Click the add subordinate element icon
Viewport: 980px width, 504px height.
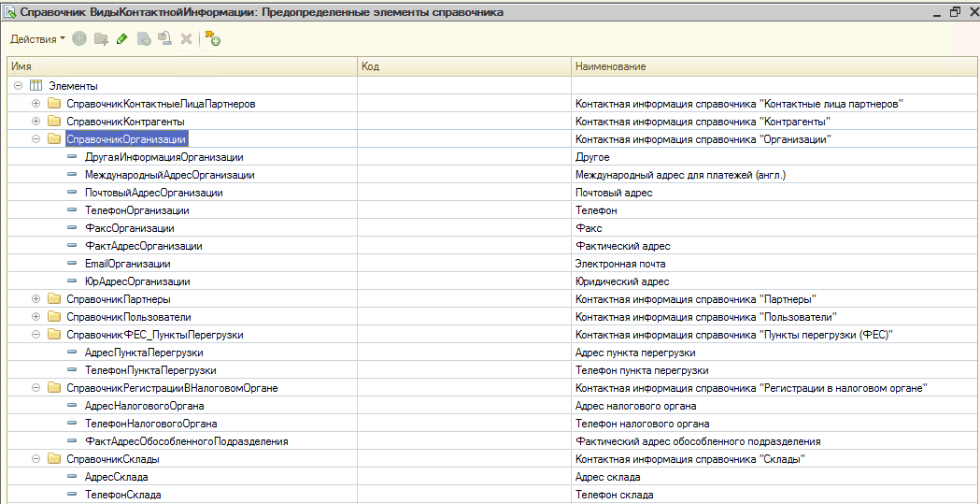click(213, 39)
